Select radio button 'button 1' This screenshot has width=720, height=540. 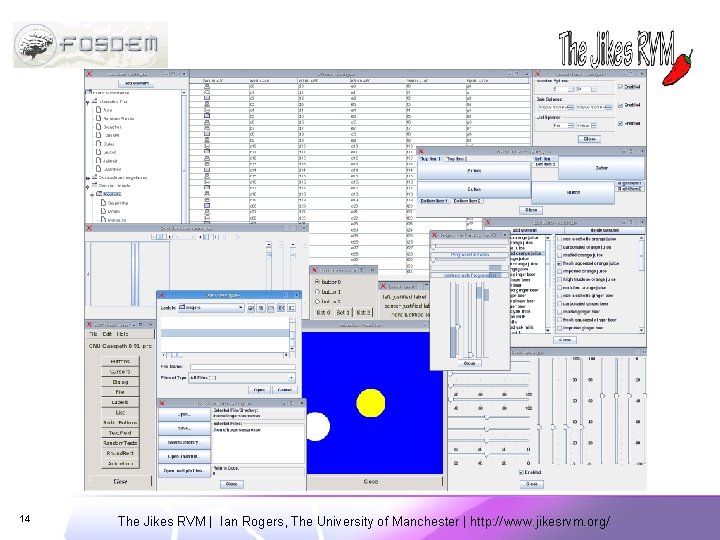[x=317, y=292]
